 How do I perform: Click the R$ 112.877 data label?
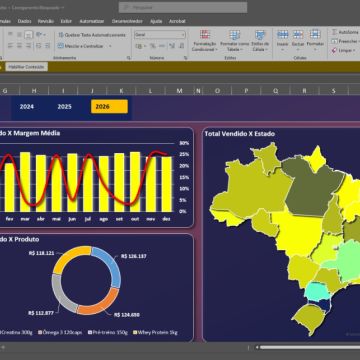click(41, 313)
